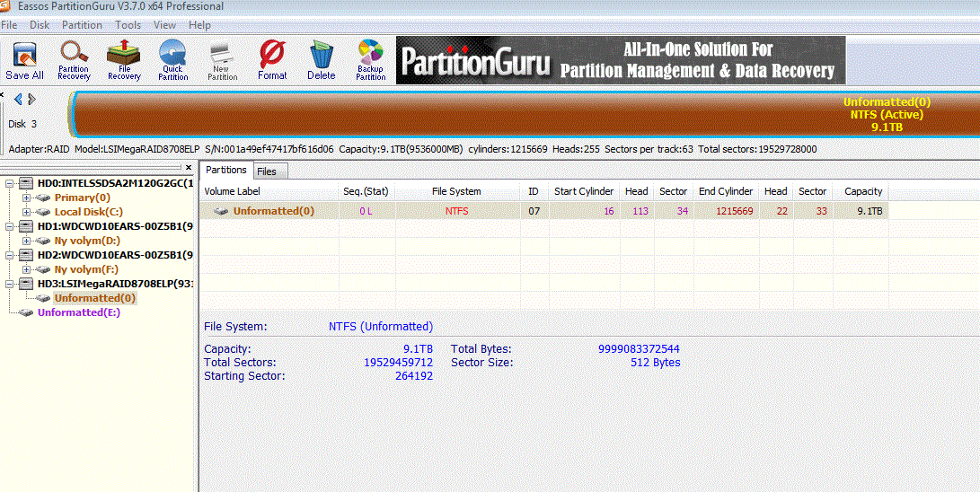Select Unformatted(0) under HD3 in tree
Image resolution: width=980 pixels, height=492 pixels.
tap(95, 298)
